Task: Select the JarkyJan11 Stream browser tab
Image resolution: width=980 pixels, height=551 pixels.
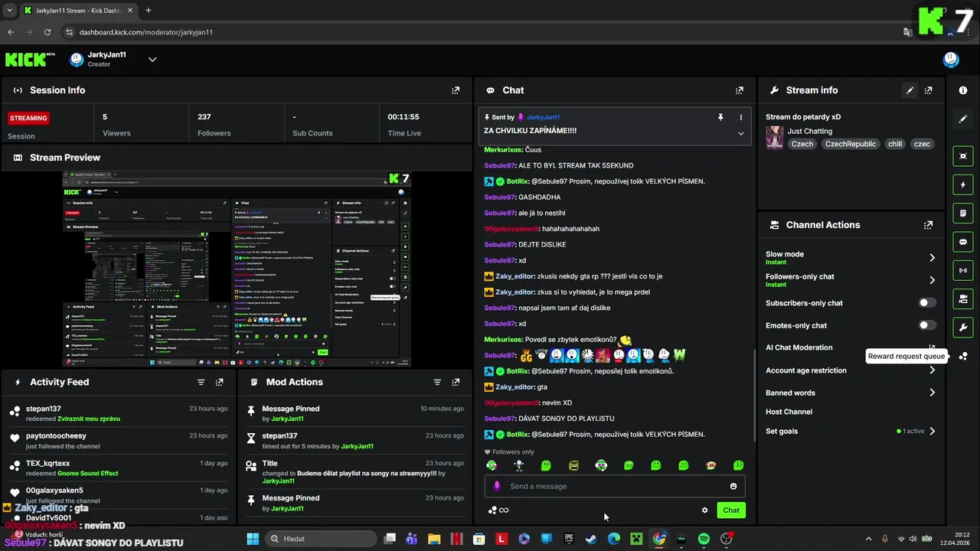Action: click(x=77, y=11)
